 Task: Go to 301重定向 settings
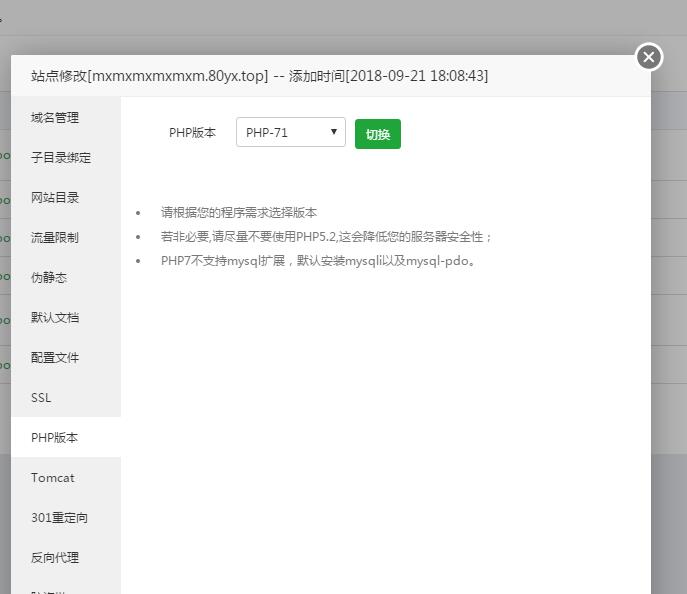click(x=59, y=517)
